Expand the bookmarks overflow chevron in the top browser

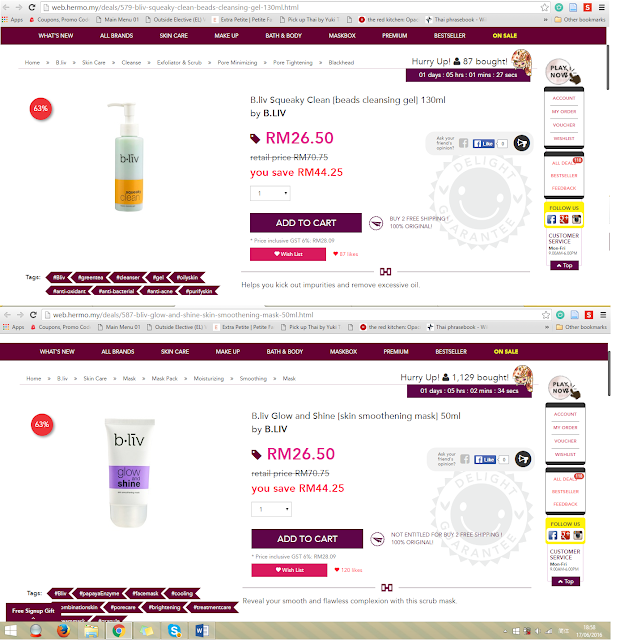point(546,20)
